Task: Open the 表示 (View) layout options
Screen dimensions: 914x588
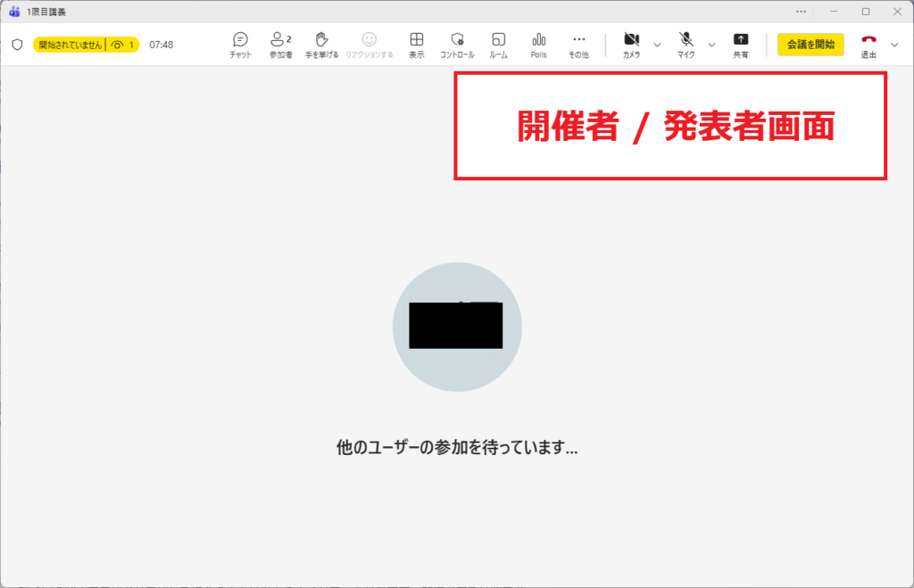Action: [x=416, y=44]
